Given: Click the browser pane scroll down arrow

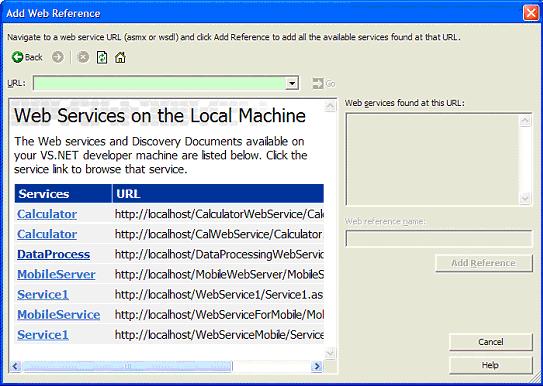Looking at the screenshot, I should [x=330, y=353].
